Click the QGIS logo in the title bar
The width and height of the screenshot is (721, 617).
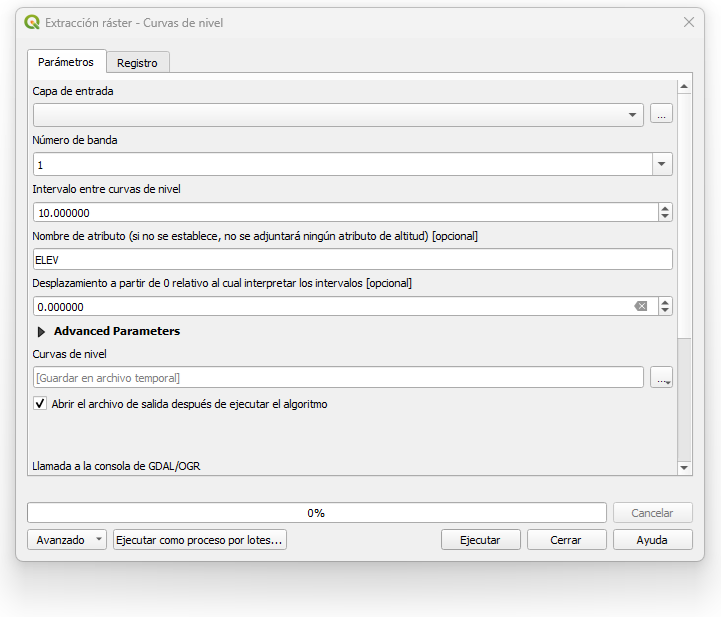[32, 22]
